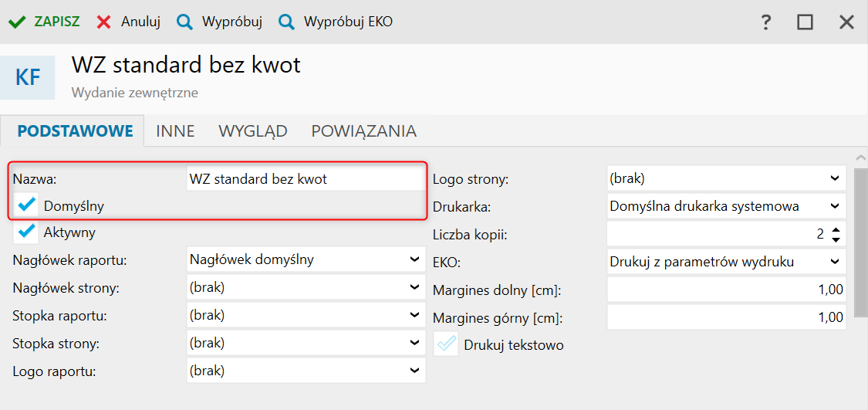This screenshot has height=410, width=868.
Task: Switch to the WYGLĄD tab
Action: coord(253,131)
